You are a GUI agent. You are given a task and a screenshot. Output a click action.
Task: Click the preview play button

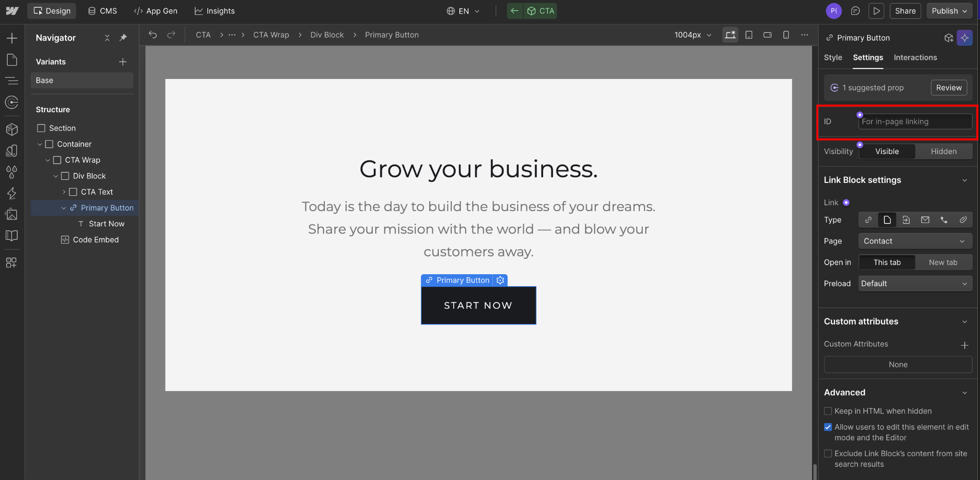coord(876,11)
